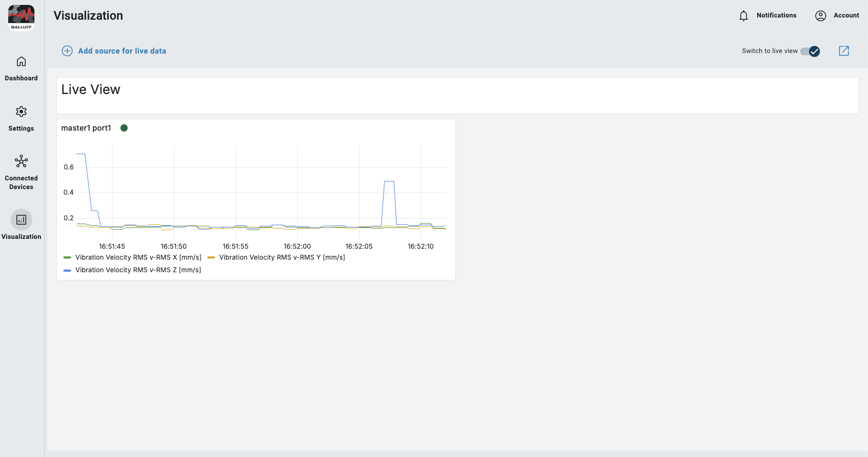Hide the Vibration Velocity RMS Y series
Screen dimensions: 868x457
click(281, 257)
